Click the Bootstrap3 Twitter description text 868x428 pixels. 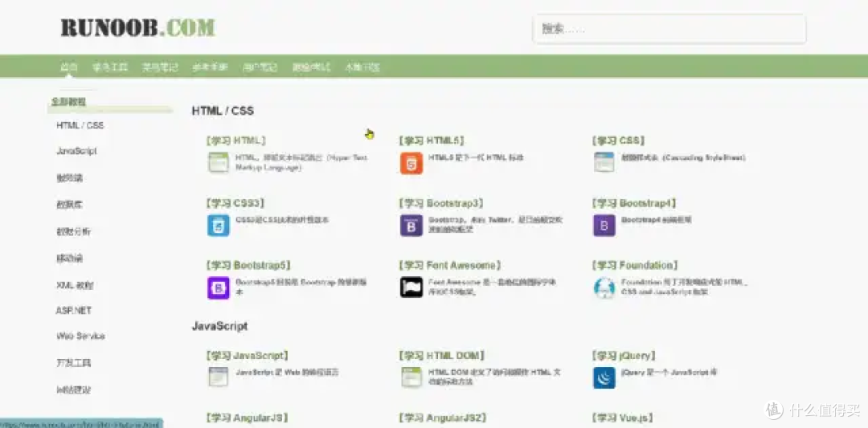pos(495,225)
